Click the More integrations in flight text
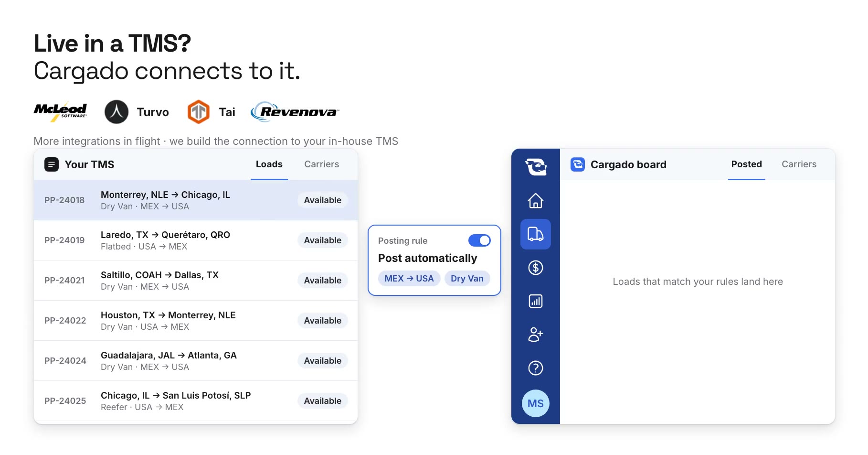 click(216, 141)
